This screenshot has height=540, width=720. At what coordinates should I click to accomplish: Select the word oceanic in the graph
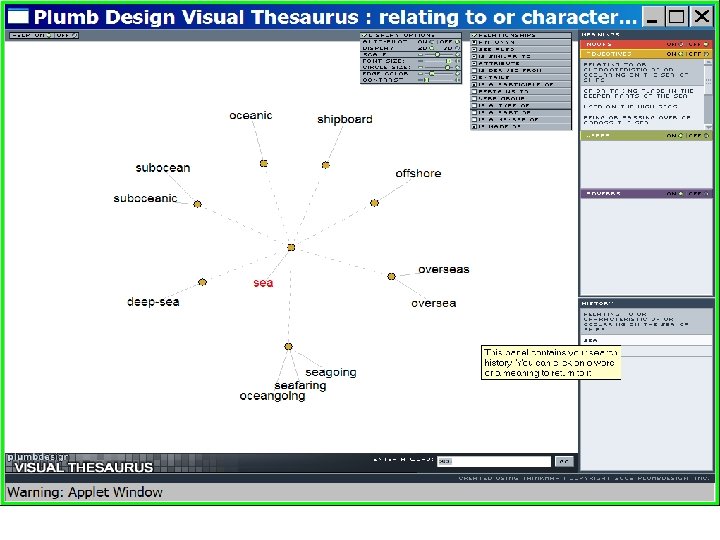(x=251, y=115)
